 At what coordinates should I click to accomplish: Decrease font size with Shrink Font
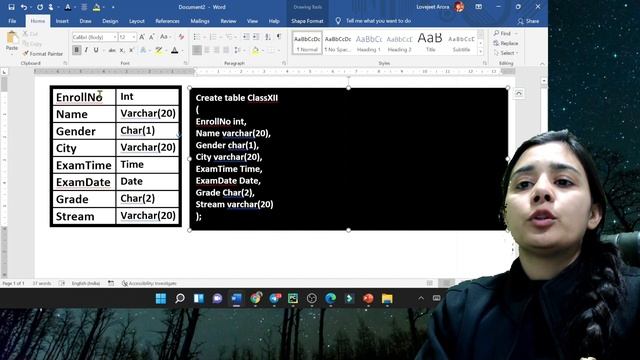(151, 37)
